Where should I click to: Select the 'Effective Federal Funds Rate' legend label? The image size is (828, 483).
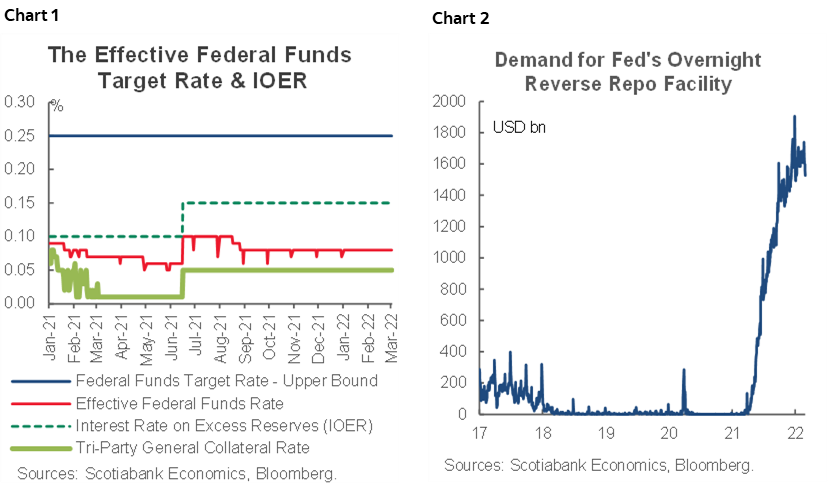click(180, 403)
